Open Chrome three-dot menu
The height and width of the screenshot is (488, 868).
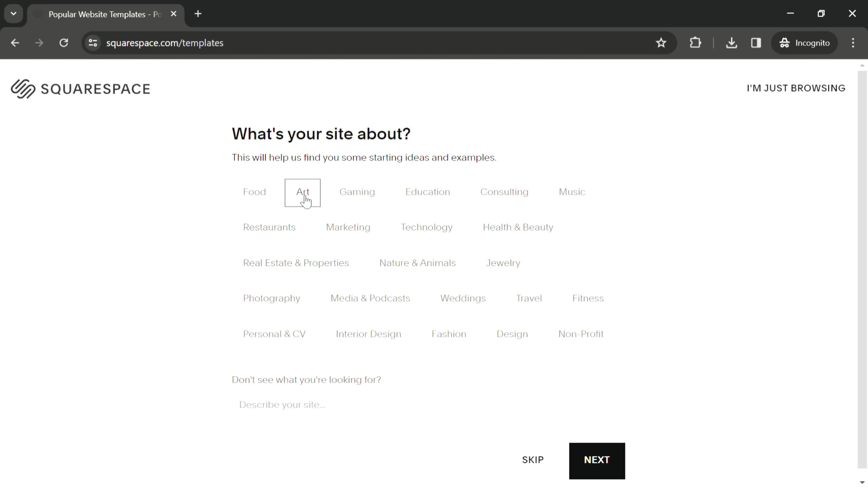853,43
